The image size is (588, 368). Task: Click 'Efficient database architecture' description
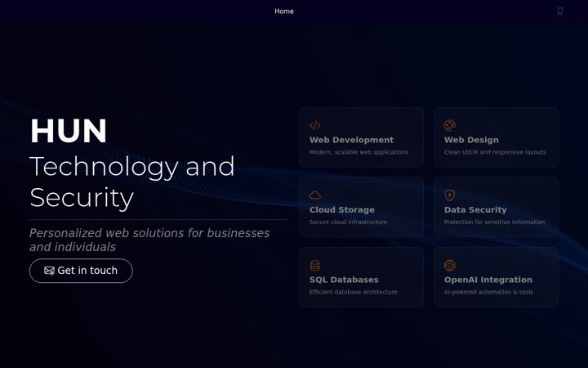pyautogui.click(x=354, y=292)
